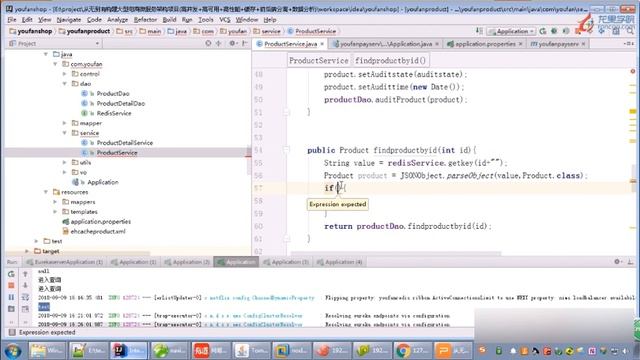This screenshot has width=640, height=360.
Task: Open ProductDao in project tree
Action: click(113, 93)
